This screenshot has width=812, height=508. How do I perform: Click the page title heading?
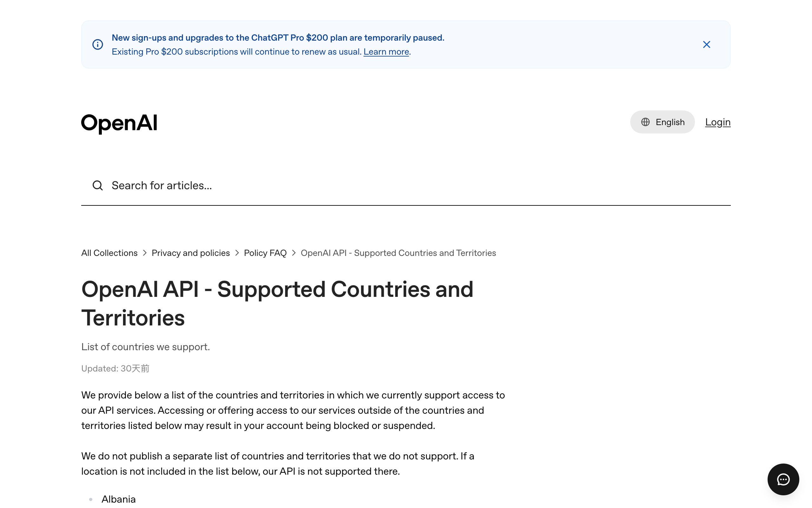[277, 304]
